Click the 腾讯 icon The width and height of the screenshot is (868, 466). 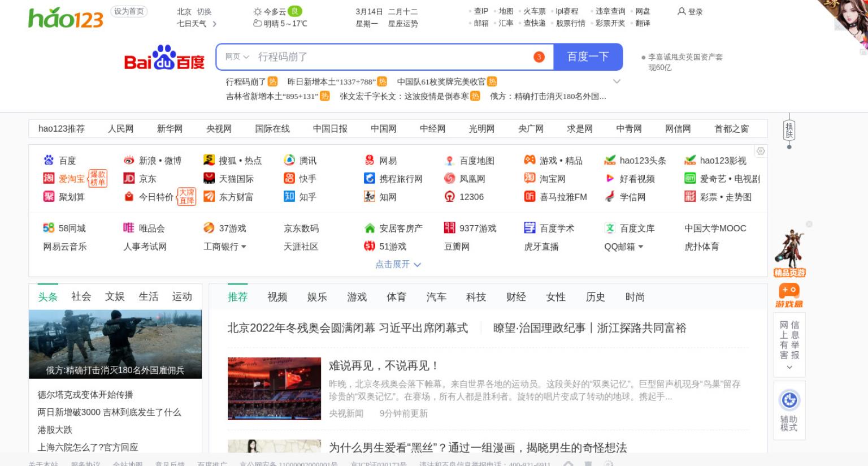(289, 160)
